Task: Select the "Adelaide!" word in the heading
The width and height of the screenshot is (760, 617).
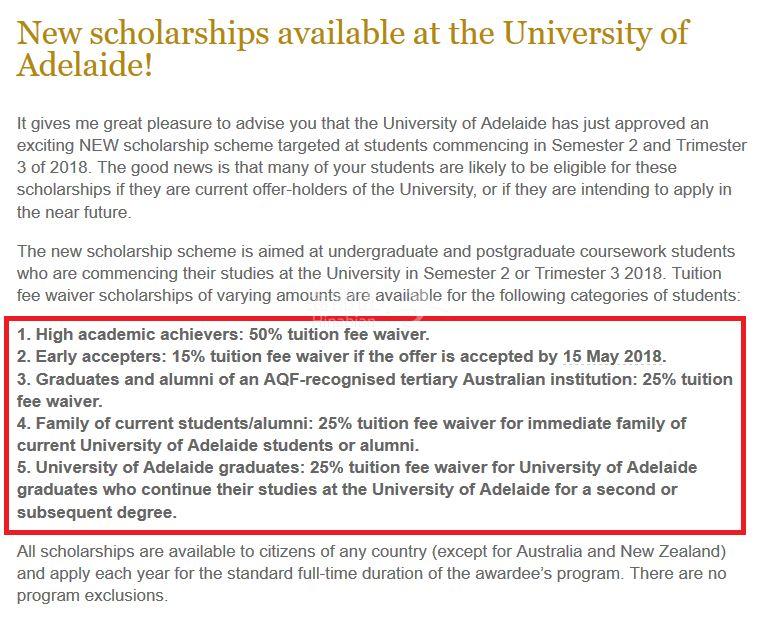Action: tap(85, 65)
